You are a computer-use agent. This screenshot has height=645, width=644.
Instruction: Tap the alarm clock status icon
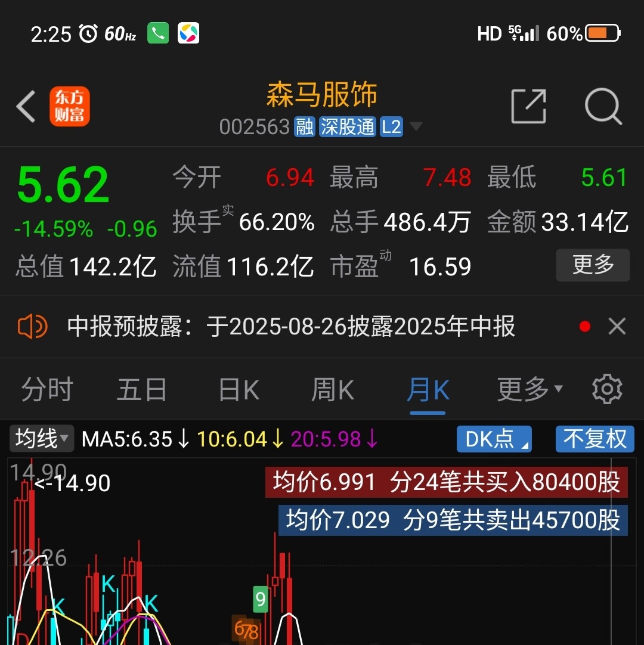pos(88,33)
